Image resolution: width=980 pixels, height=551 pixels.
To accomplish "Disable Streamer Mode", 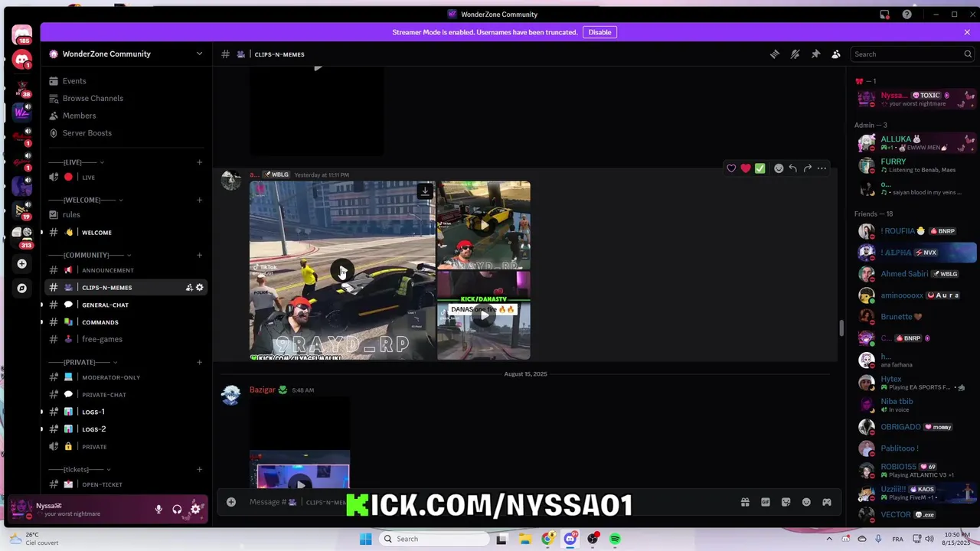I will (x=599, y=32).
